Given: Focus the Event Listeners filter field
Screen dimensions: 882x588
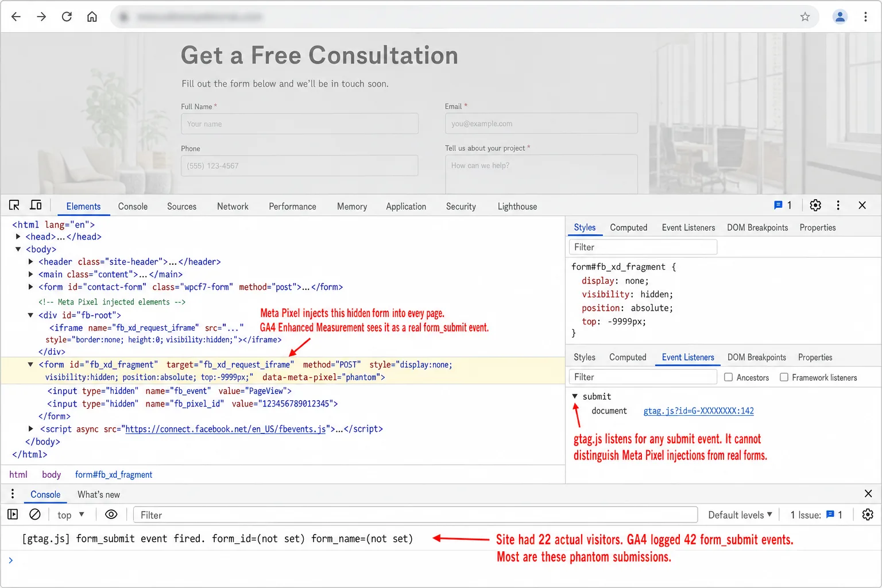Looking at the screenshot, I should 643,377.
